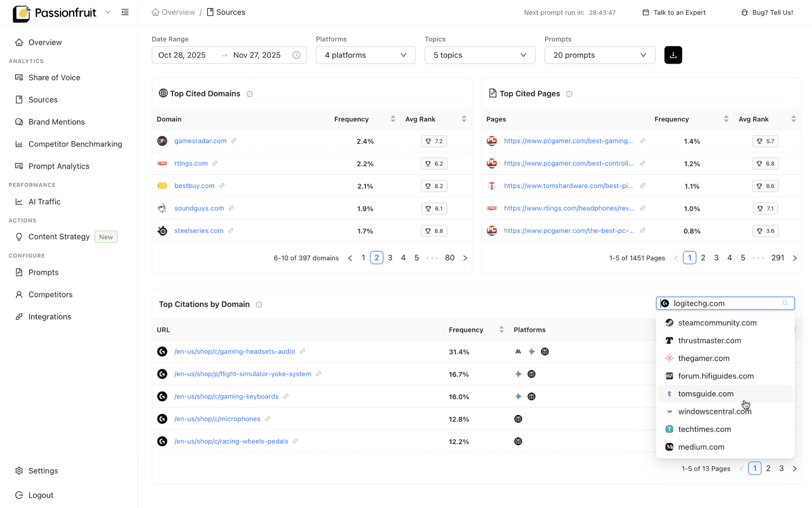Click the clock icon in the Date Range field
This screenshot has width=812, height=508.
point(297,55)
